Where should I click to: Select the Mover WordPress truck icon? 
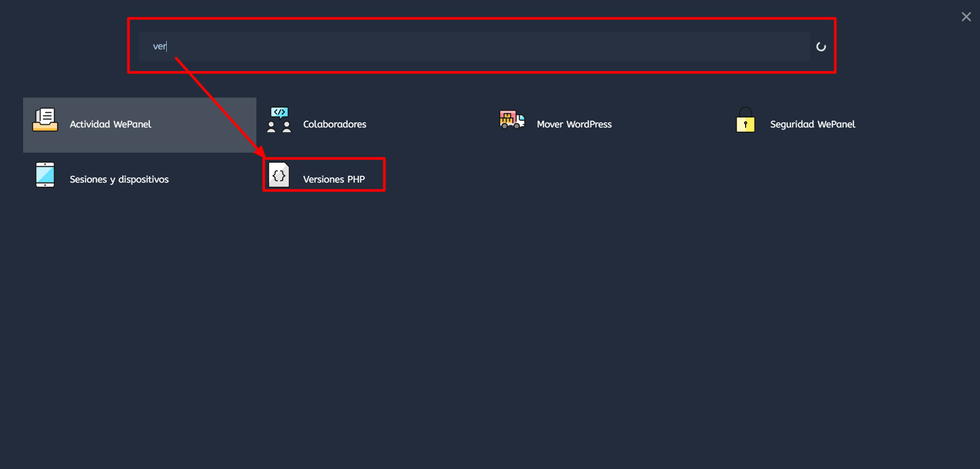[512, 120]
